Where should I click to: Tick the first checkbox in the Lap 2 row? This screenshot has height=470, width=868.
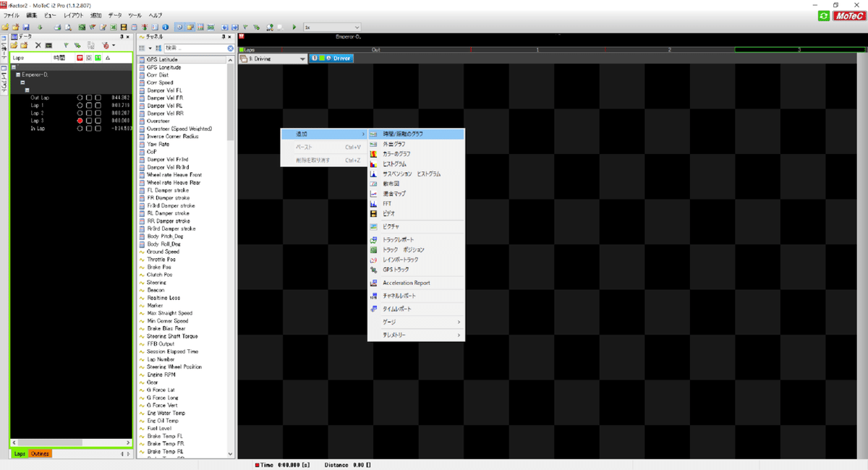click(89, 113)
